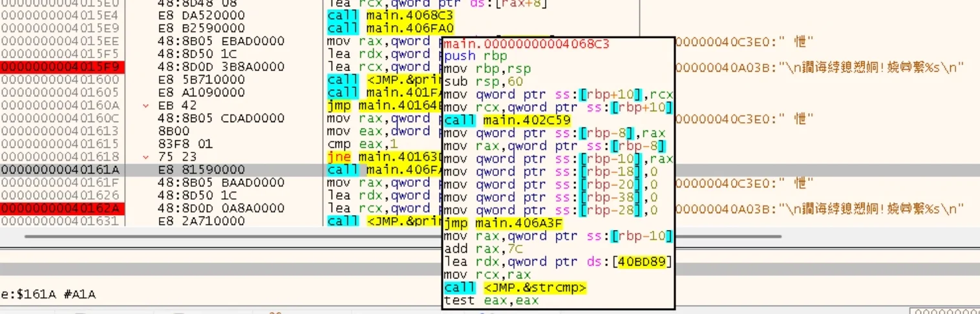The image size is (980, 314).
Task: Click mov qword [rbp-38],0 in popup
Action: pos(551,197)
